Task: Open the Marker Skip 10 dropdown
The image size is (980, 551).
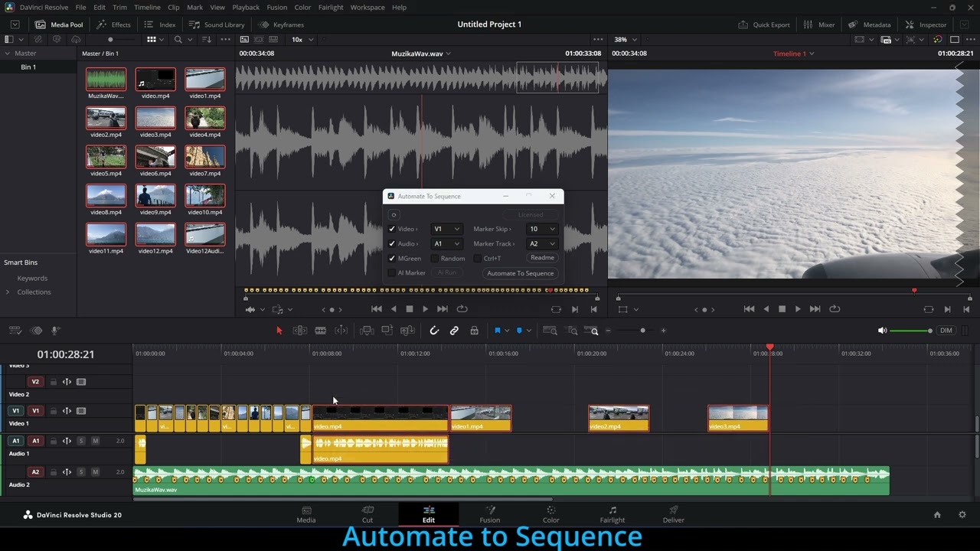Action: (x=542, y=229)
